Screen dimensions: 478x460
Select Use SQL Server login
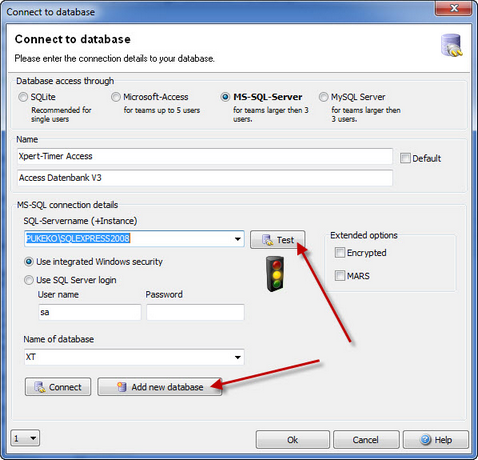29,280
